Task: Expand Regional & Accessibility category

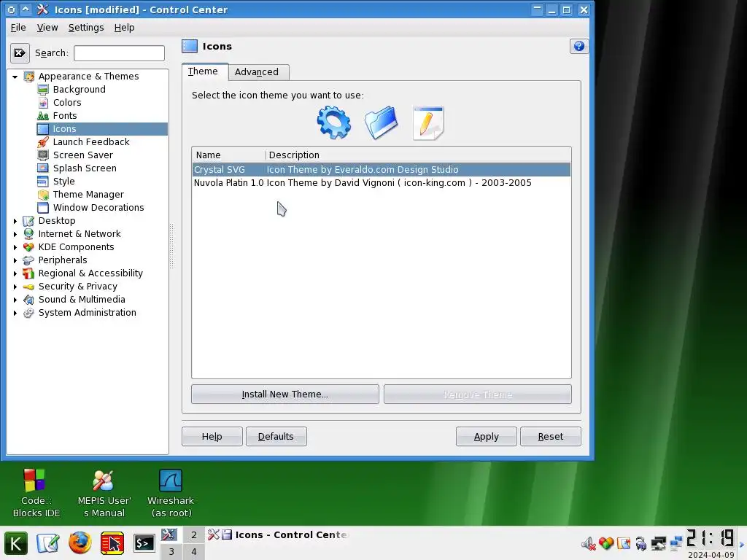Action: click(15, 273)
